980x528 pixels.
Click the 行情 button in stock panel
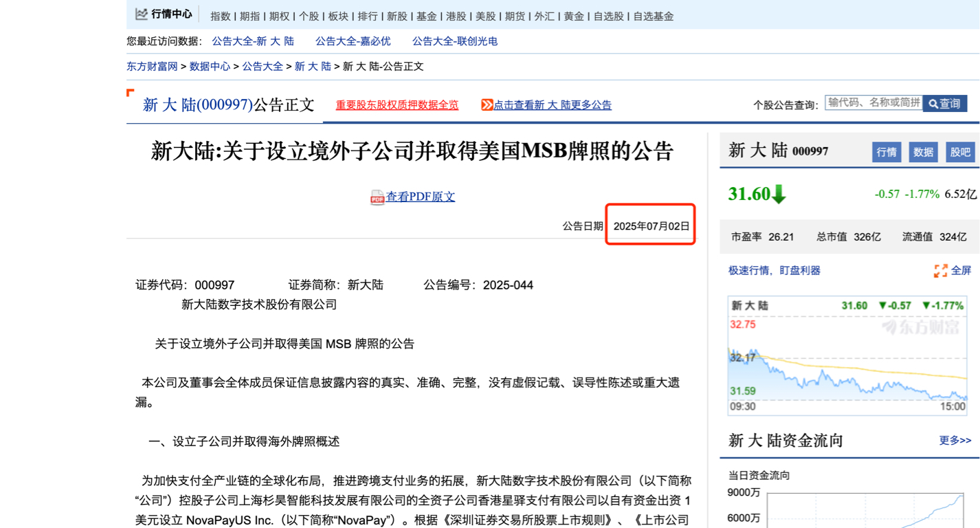pos(887,152)
